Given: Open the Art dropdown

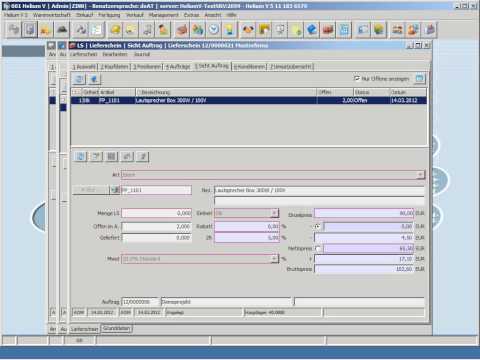Looking at the screenshot, I should [420, 175].
